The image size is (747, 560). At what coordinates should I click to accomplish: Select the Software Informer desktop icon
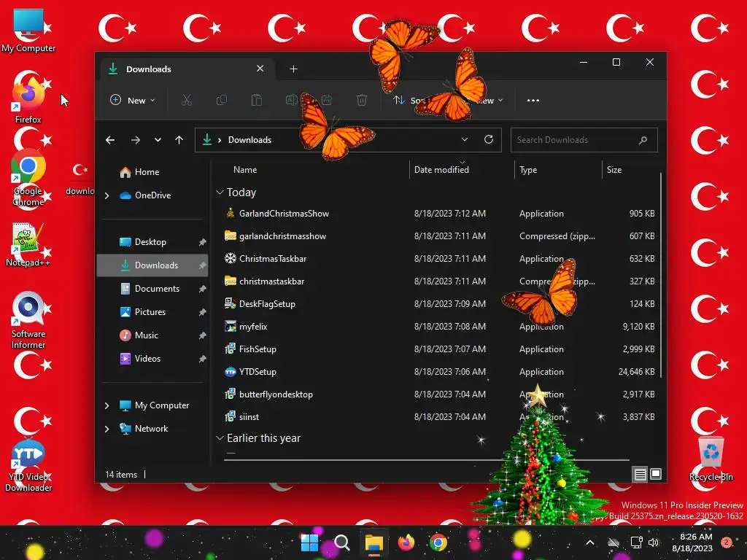28,320
